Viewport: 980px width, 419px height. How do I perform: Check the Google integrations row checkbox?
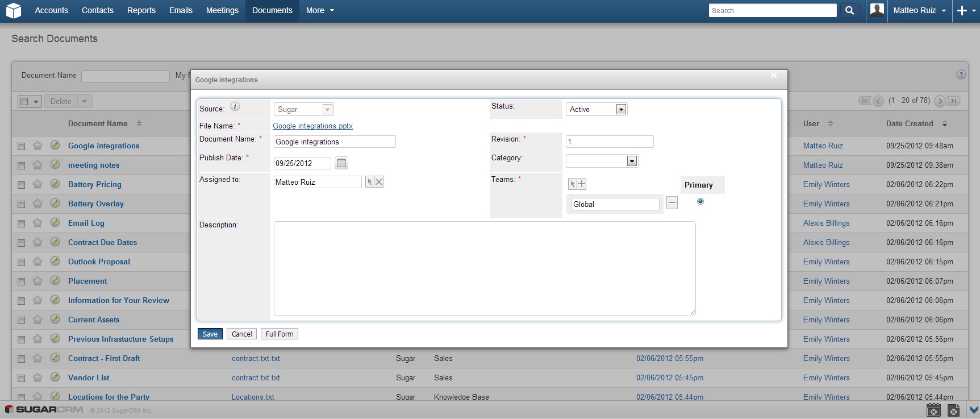(21, 146)
